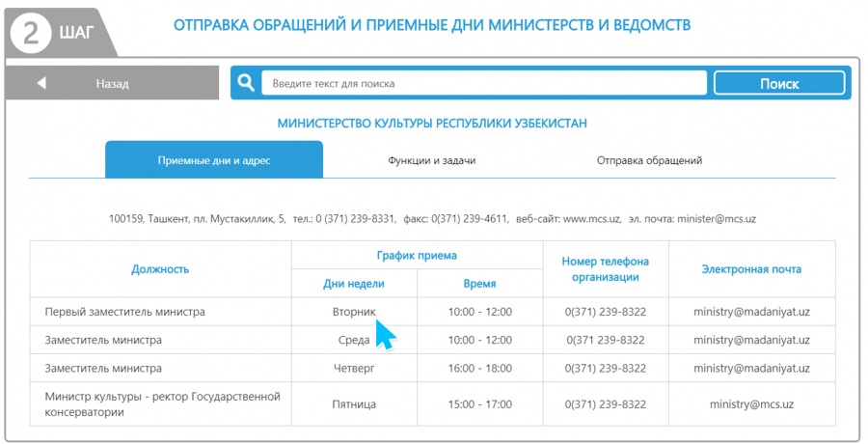Click the step 2 circle badge
This screenshot has height=444, width=868.
32,32
